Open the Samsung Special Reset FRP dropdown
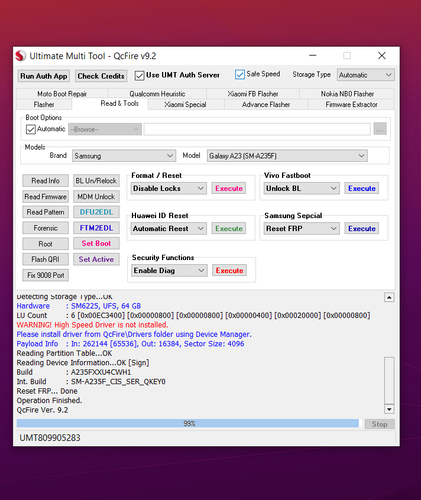This screenshot has width=421, height=500. tap(301, 229)
